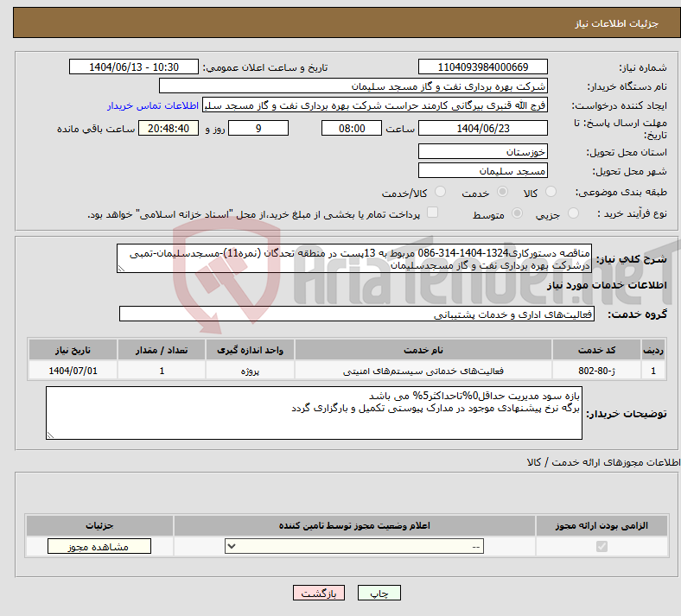Open the اطلاعات تماس خریدار link
Screen dimensions: 681x616
pos(153,105)
